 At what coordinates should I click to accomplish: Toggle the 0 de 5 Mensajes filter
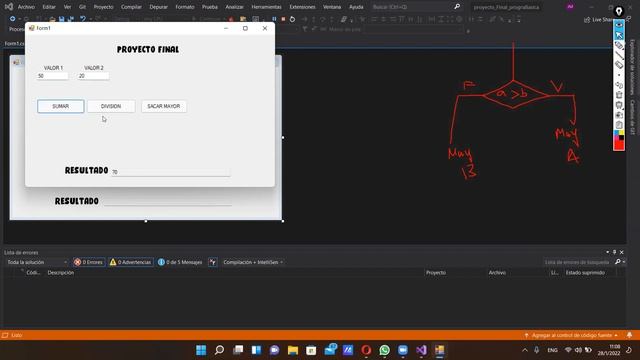(180, 262)
